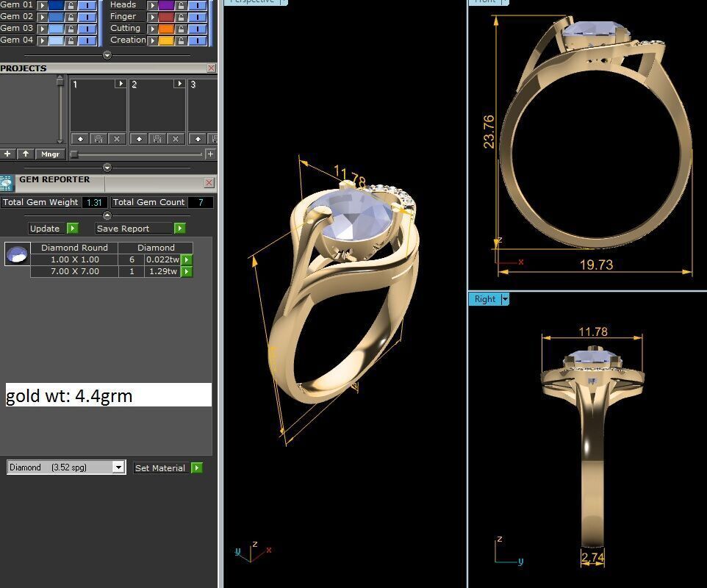
Task: Expand Cutting layer arrow
Action: pos(152,29)
